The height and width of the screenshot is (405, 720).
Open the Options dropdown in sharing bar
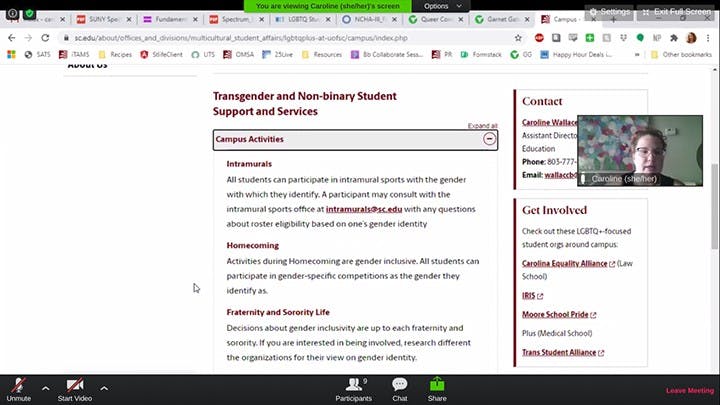(441, 6)
